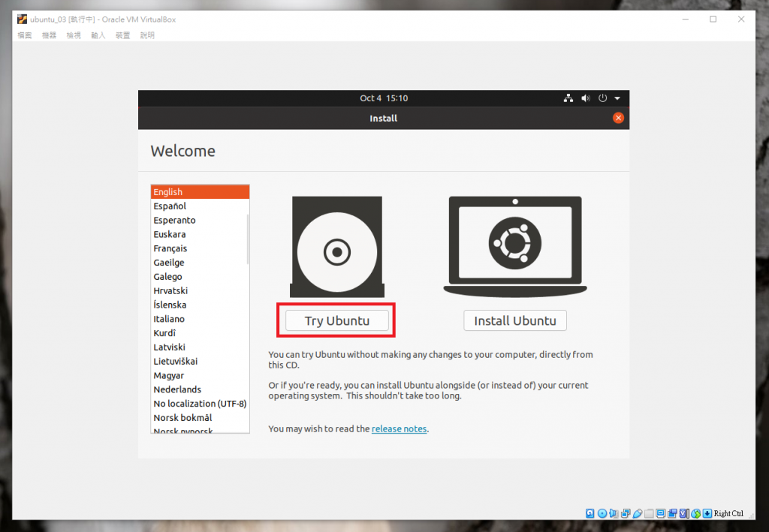769x532 pixels.
Task: Click the hard disk activity status icon
Action: [x=590, y=513]
